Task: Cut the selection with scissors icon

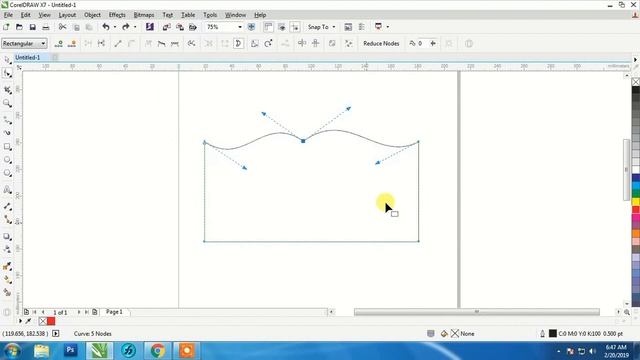Action: (x=62, y=27)
